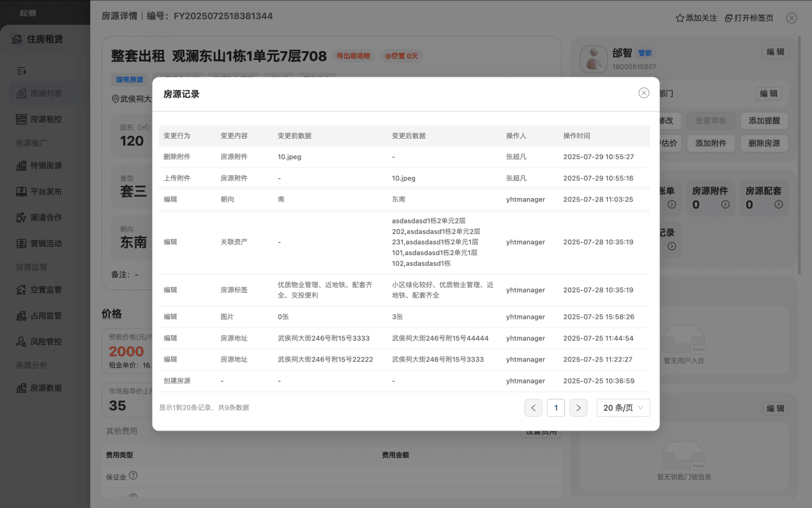Open 平台发布 sidebar item

point(45,191)
